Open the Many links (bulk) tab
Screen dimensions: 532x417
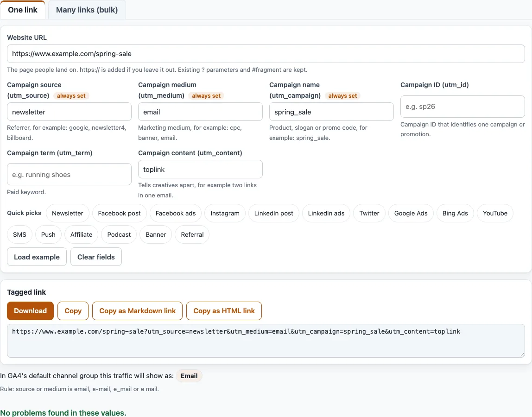pyautogui.click(x=87, y=10)
